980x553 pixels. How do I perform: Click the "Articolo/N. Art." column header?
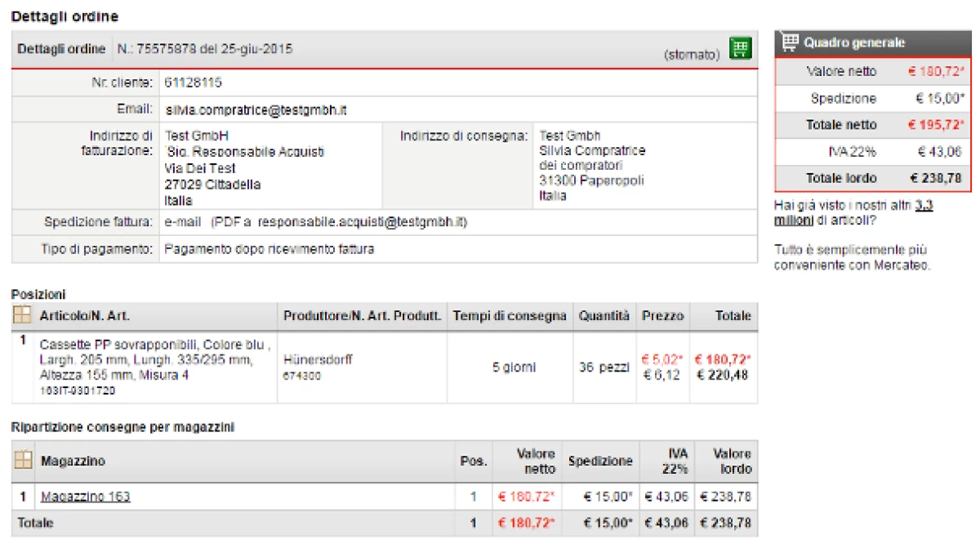[x=85, y=315]
